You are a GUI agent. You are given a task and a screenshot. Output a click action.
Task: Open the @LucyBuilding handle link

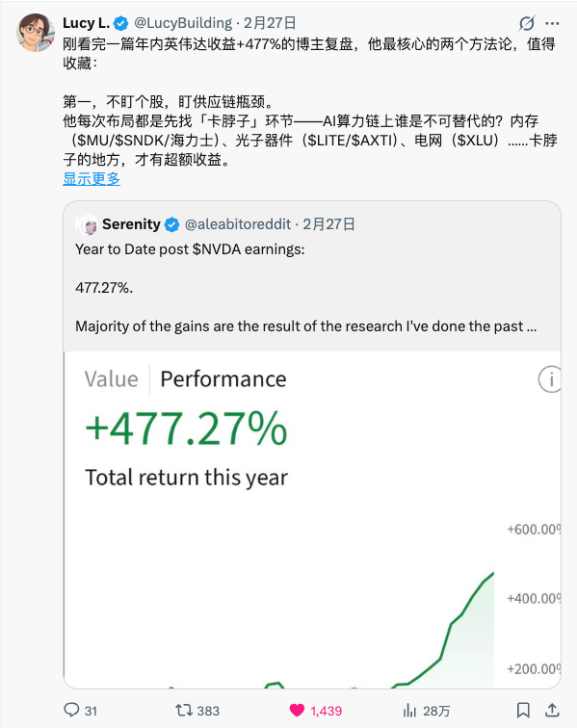[x=183, y=23]
